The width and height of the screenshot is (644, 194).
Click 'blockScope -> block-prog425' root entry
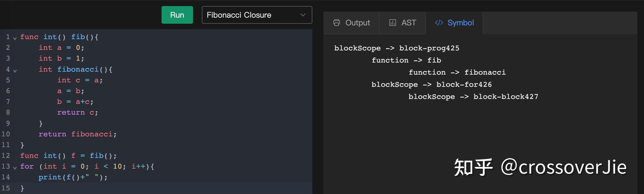[x=397, y=48]
